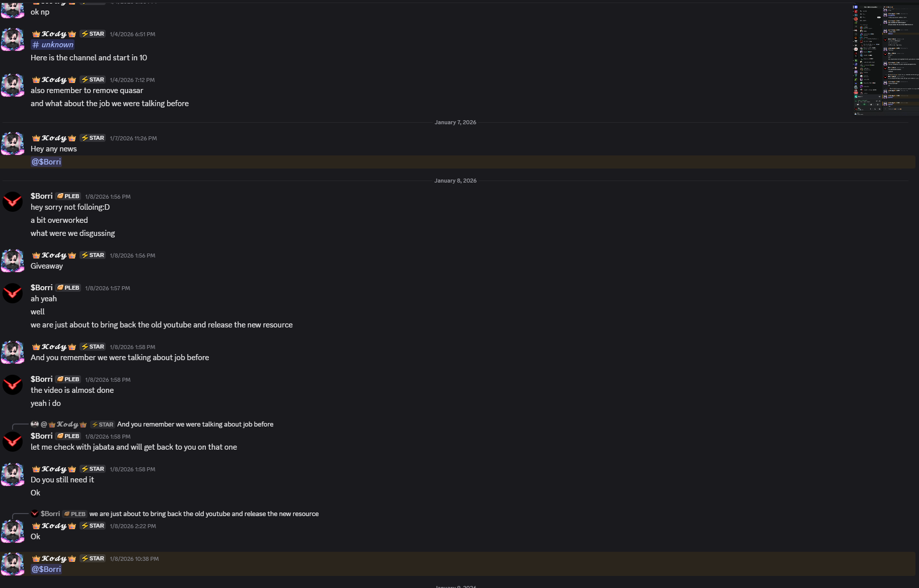919x588 pixels.
Task: Click the message 'the video is almost done'
Action: click(72, 390)
